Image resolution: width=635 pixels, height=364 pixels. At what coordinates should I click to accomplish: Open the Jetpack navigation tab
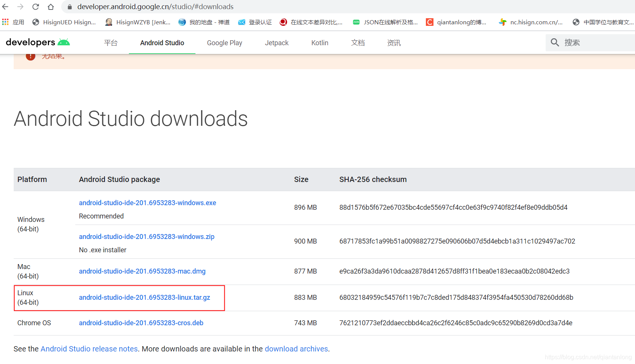[276, 43]
